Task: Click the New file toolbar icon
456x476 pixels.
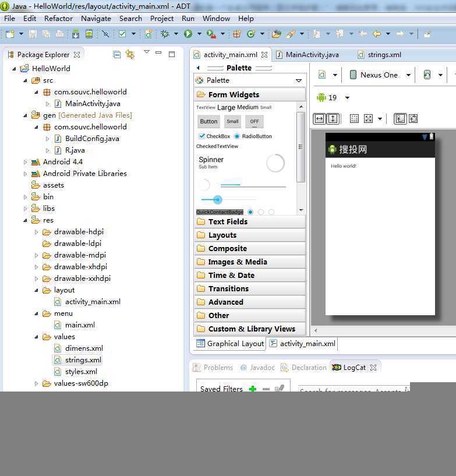Action: click(x=10, y=34)
